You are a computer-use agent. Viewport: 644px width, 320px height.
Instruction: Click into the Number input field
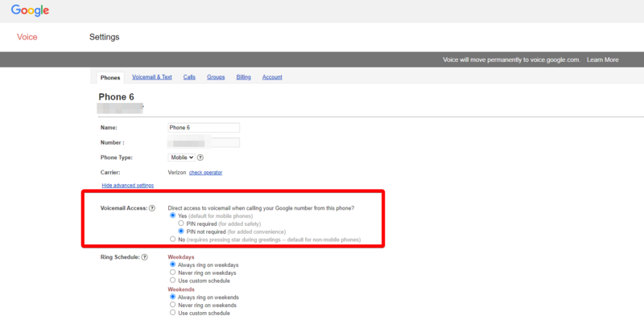click(x=204, y=143)
